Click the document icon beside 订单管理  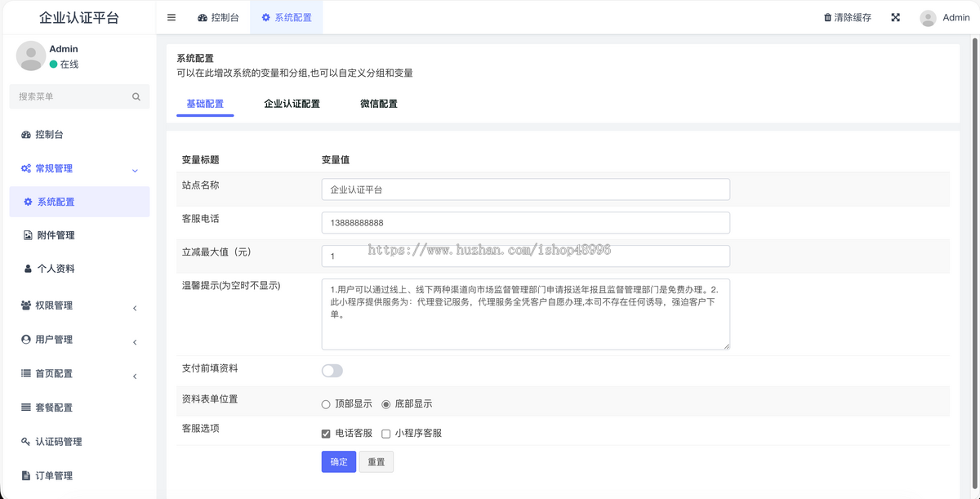(26, 475)
